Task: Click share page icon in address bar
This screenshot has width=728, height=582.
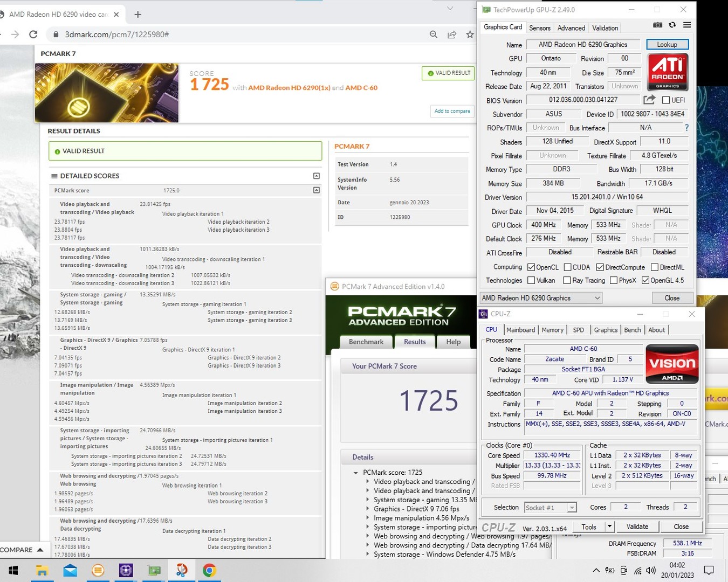Action: (x=452, y=34)
